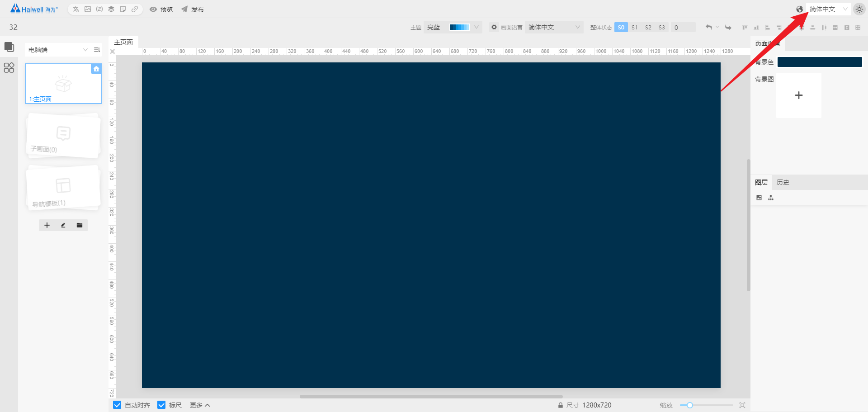Open the 导航模板(1) group

pos(63,188)
